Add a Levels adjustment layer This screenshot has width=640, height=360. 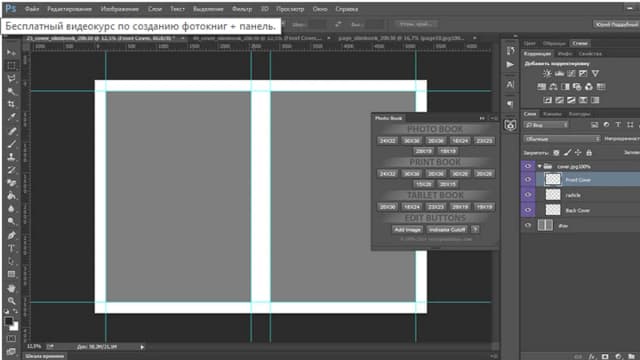[x=559, y=73]
